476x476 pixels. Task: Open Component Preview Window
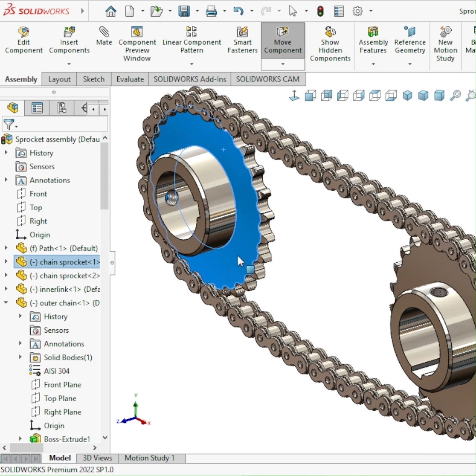click(137, 44)
